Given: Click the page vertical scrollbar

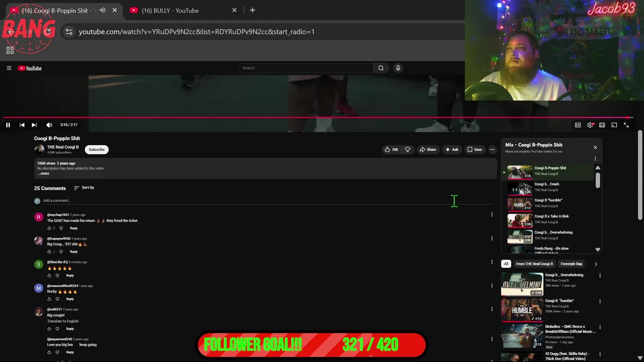Looking at the screenshot, I should [640, 175].
